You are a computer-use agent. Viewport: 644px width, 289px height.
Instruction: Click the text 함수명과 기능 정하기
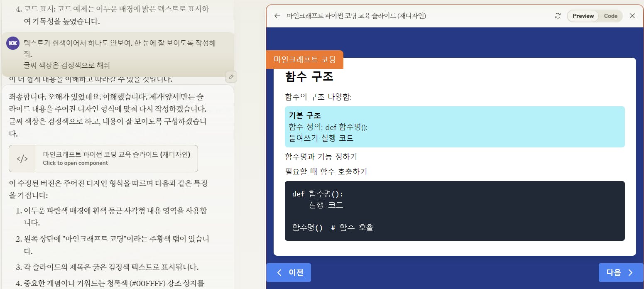[321, 157]
